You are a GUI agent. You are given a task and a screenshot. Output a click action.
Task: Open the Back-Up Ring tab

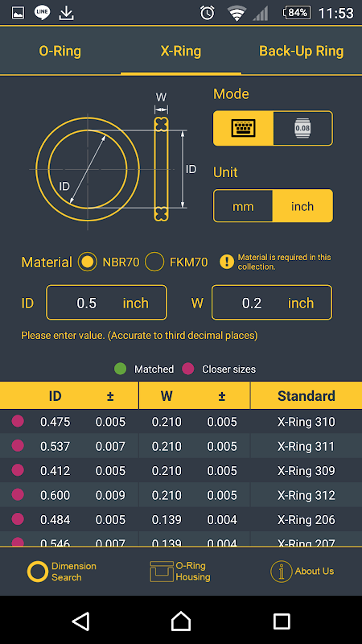(x=302, y=52)
